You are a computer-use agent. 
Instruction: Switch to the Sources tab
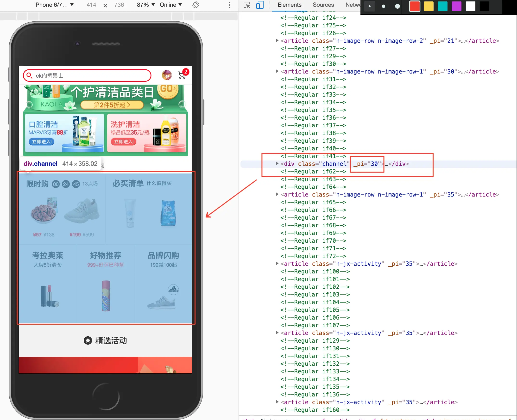point(323,5)
